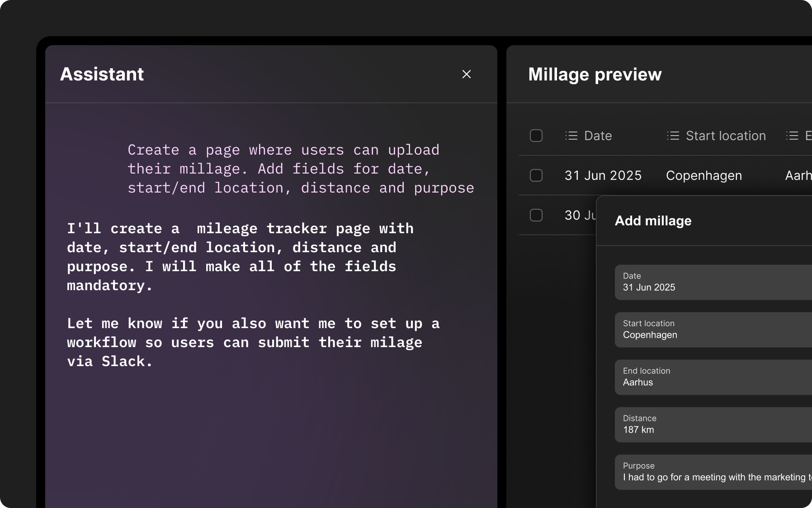This screenshot has height=508, width=812.
Task: Sort by the Start location column header
Action: pos(726,136)
